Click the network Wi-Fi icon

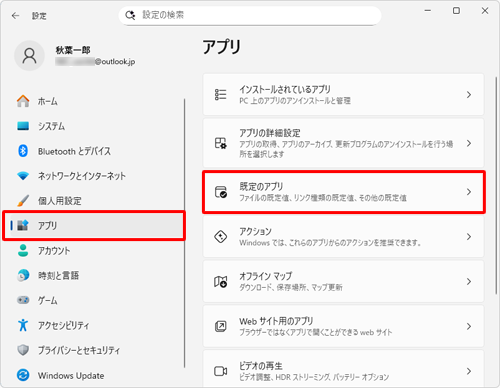coord(23,176)
